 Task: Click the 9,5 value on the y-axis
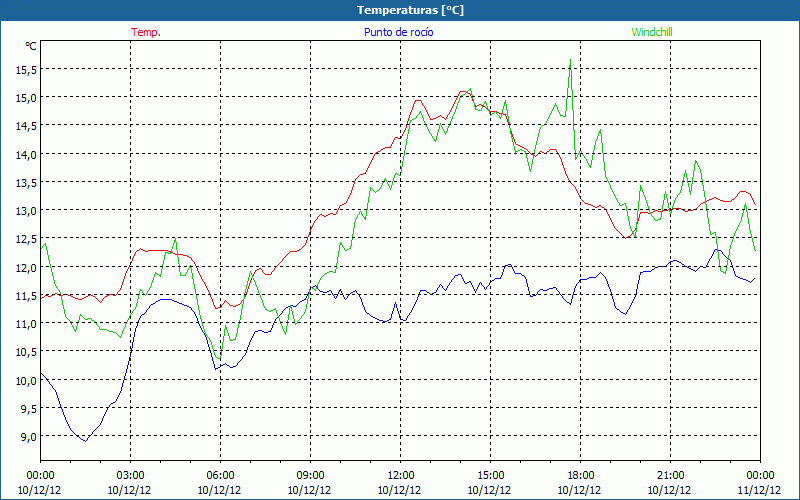[x=29, y=409]
